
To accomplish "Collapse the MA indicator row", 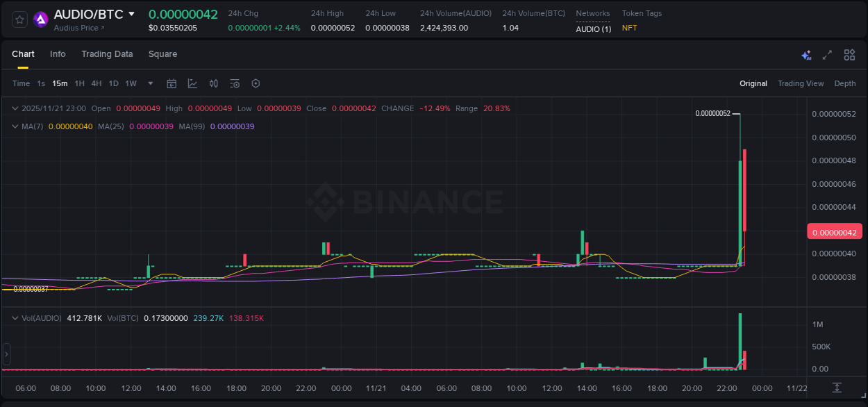I will tap(15, 126).
